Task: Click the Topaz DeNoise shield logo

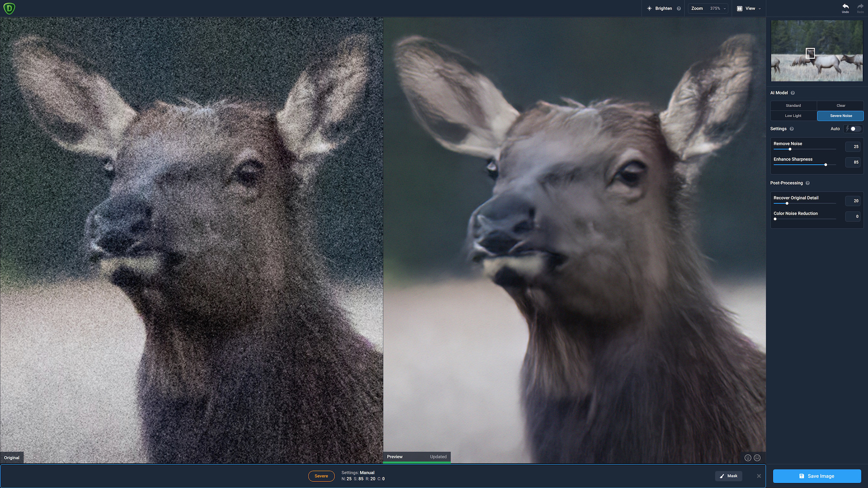Action: pos(9,8)
